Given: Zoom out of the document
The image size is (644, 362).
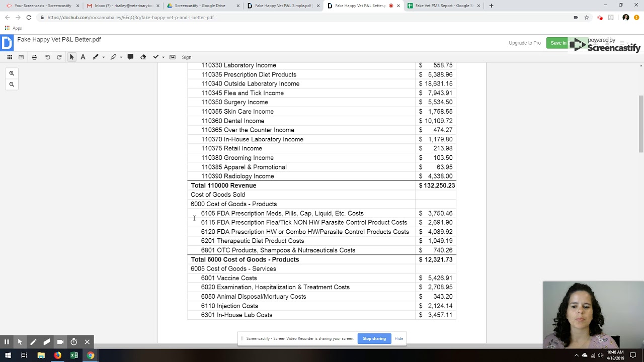Looking at the screenshot, I should click(x=12, y=84).
